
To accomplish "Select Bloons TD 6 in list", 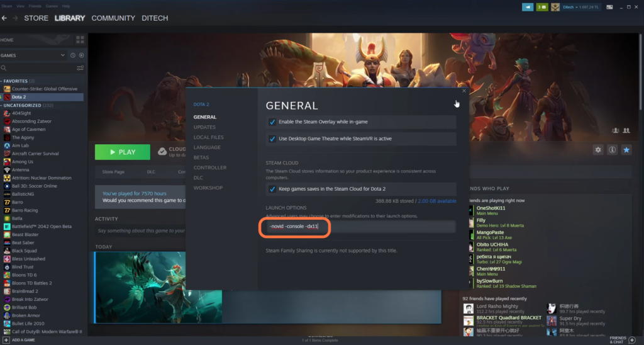I will tap(25, 275).
